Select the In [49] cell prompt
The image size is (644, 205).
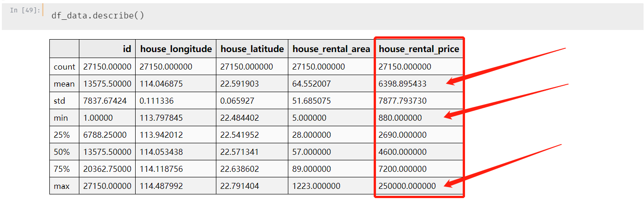click(x=25, y=10)
